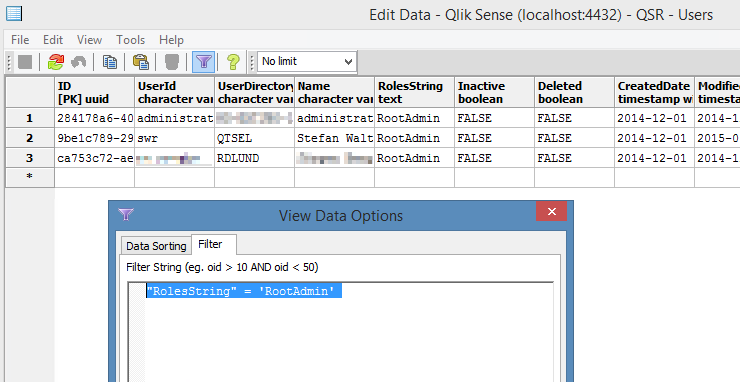Click the highlighted filter text "RolesString" = 'RootAdmin'
This screenshot has height=382, width=740.
(244, 291)
